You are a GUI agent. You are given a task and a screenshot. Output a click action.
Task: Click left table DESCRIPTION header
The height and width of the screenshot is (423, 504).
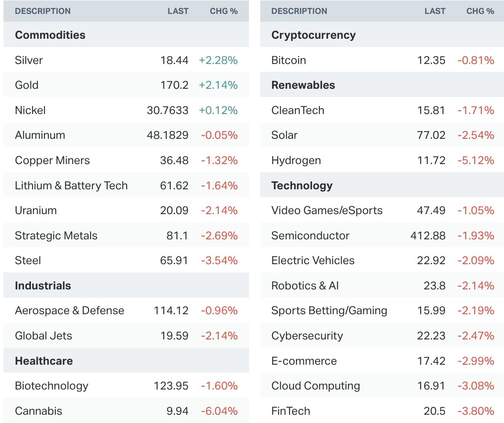(43, 11)
